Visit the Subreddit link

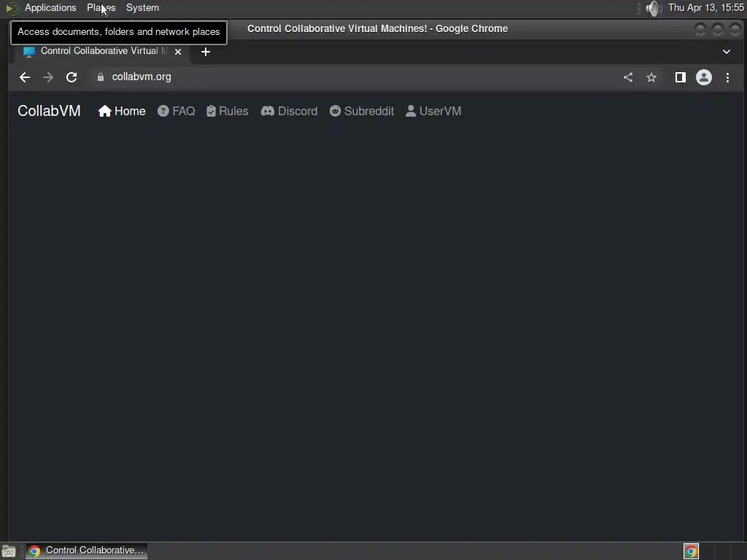[362, 111]
